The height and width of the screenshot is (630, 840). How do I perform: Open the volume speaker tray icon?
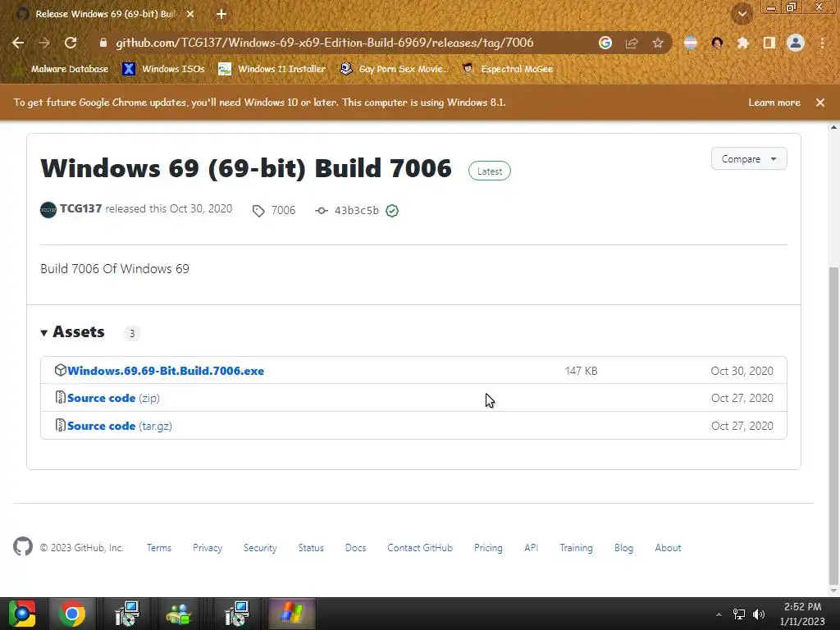tap(759, 614)
